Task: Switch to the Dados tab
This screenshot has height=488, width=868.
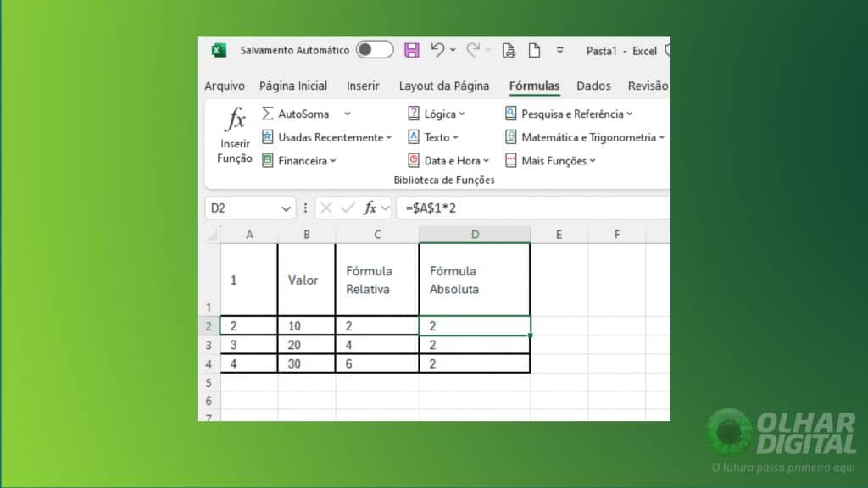Action: pyautogui.click(x=593, y=86)
